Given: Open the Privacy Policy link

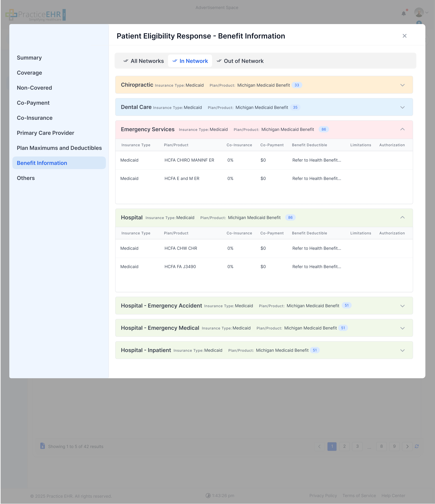Looking at the screenshot, I should [323, 495].
